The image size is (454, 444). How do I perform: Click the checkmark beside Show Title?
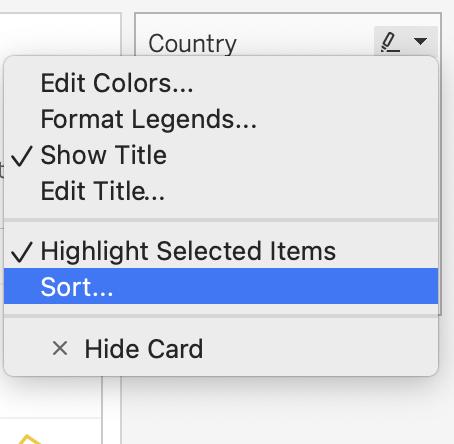pos(22,156)
